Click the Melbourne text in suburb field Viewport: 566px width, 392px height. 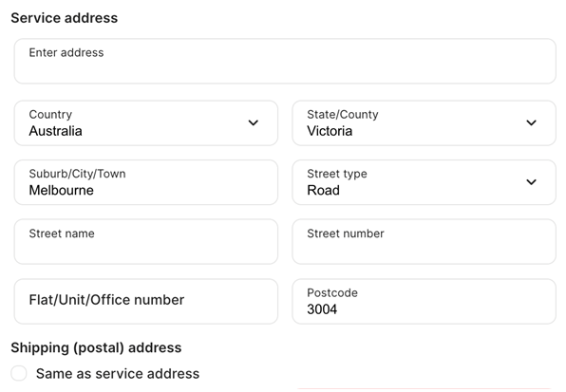(62, 190)
